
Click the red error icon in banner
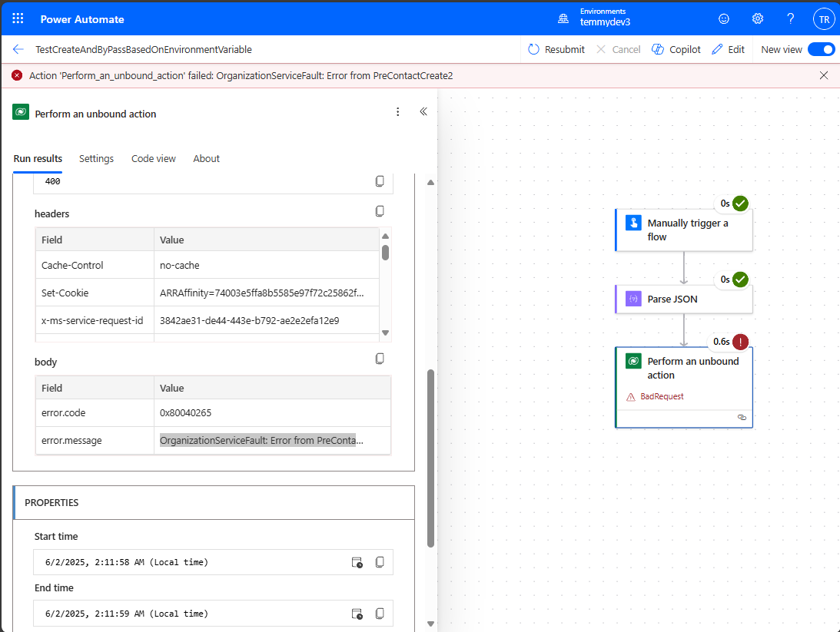tap(17, 75)
